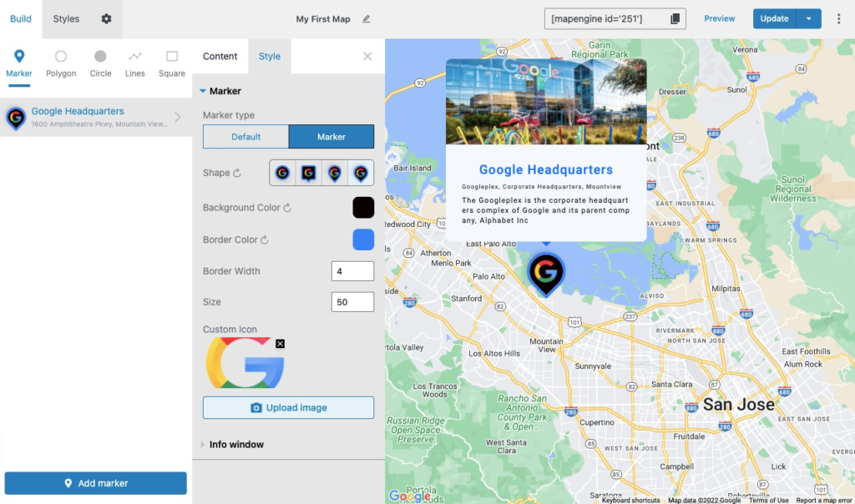Reset the Background Color setting
Viewport: 855px width, 504px height.
[287, 208]
